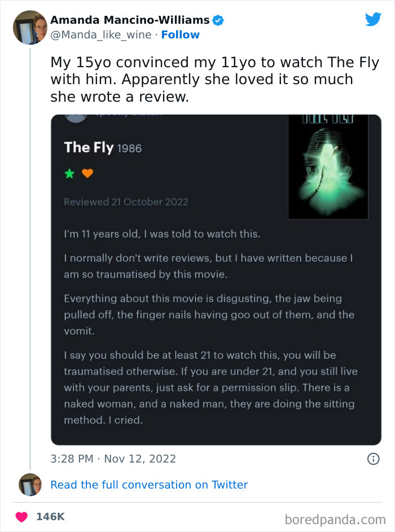Click the green star rating icon

click(69, 174)
